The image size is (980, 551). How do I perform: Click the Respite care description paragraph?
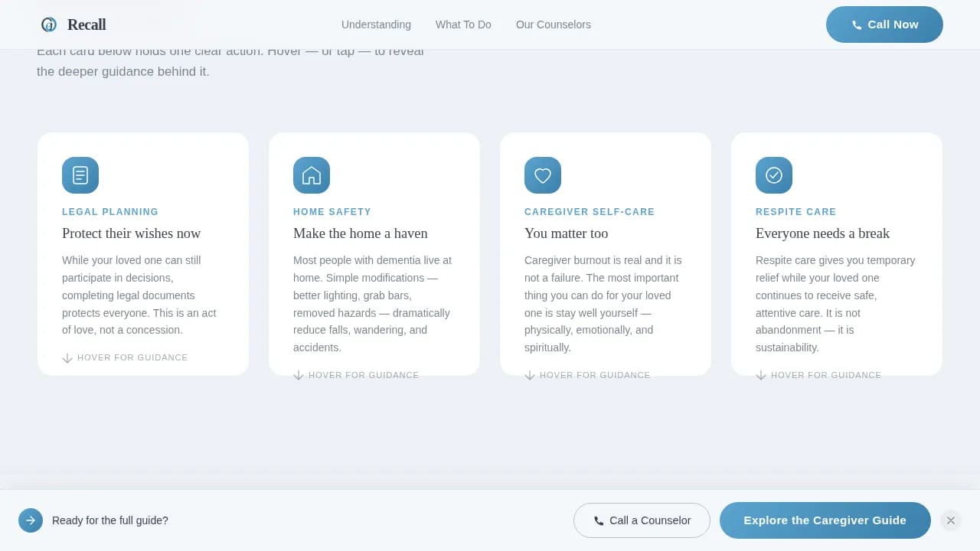(835, 304)
